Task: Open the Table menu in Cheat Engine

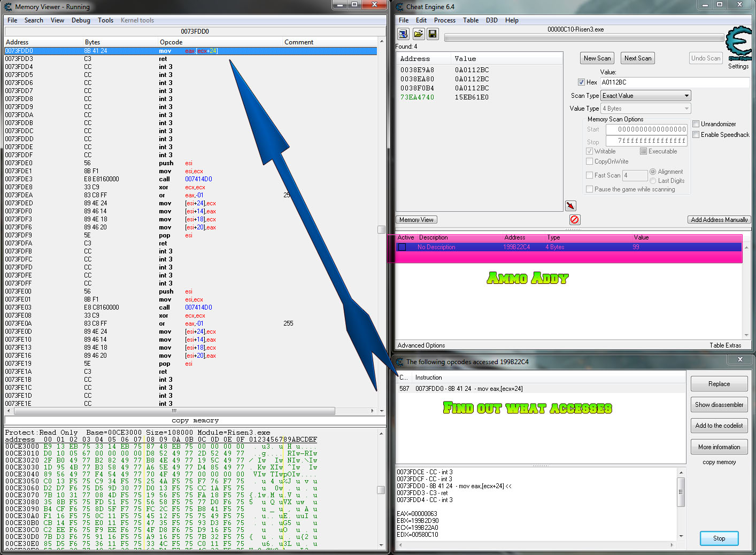Action: pos(470,20)
